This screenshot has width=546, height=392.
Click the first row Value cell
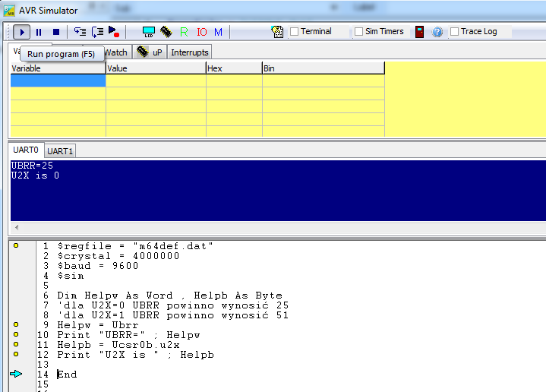click(x=156, y=81)
